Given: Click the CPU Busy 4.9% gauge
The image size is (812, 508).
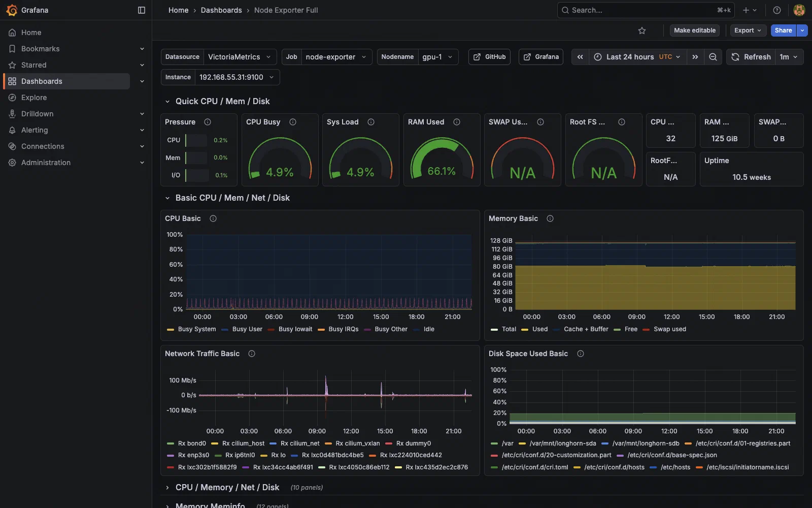Looking at the screenshot, I should (x=280, y=158).
